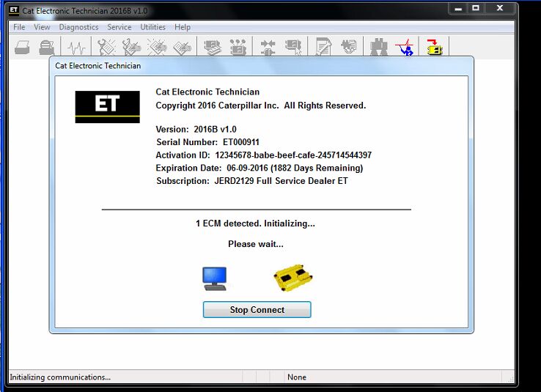Click the Print Preview toolbar icon
Screen dimensions: 541x392
[47, 47]
